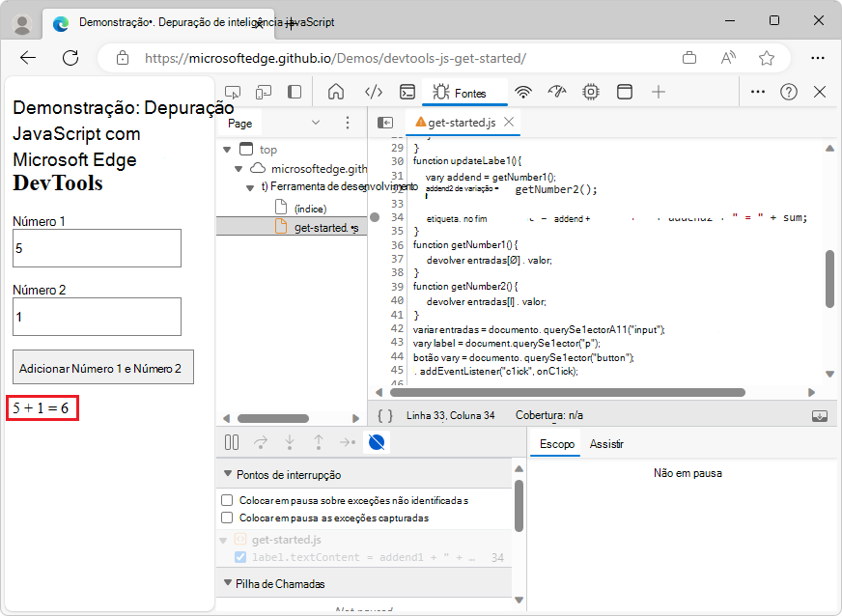The image size is (842, 616).
Task: Collapse the Pontos de interrupção section
Action: coord(228,474)
